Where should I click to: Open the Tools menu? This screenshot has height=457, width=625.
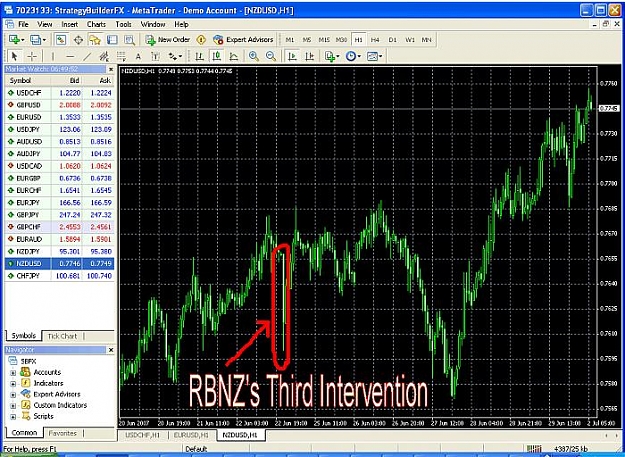[124, 24]
